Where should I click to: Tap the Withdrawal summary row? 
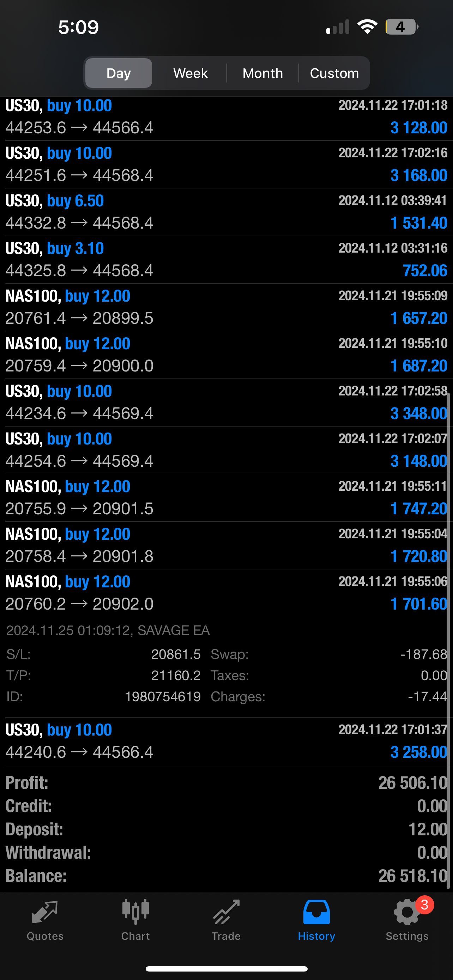pos(226,853)
